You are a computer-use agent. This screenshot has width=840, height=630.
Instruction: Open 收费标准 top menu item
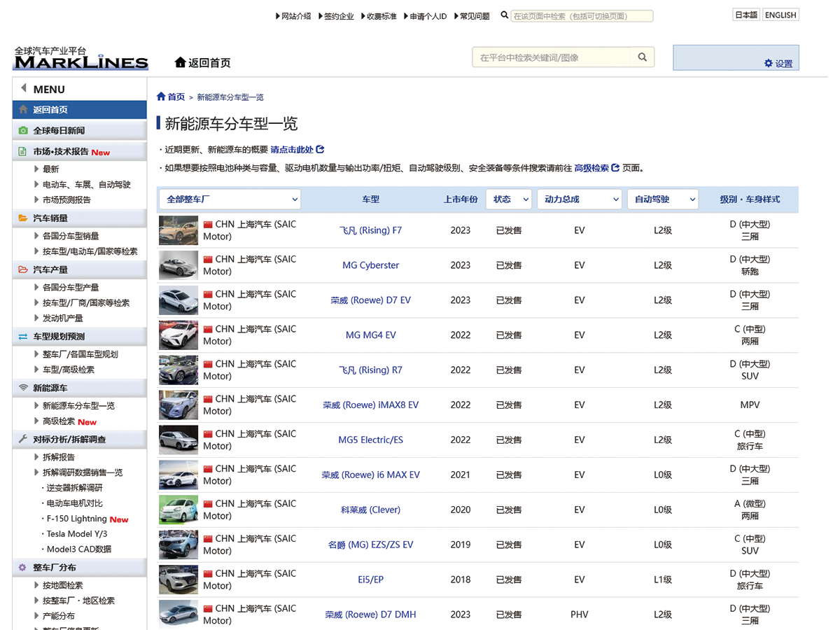(379, 16)
